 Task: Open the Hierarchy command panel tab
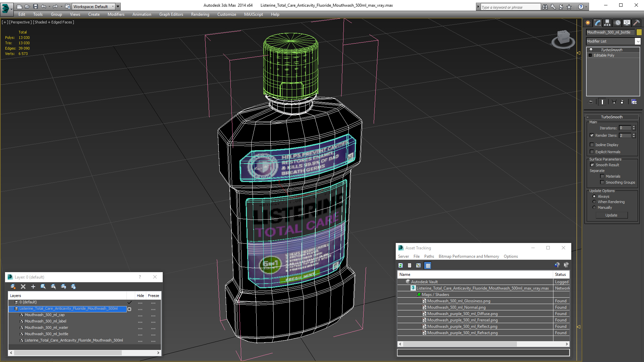pos(607,23)
